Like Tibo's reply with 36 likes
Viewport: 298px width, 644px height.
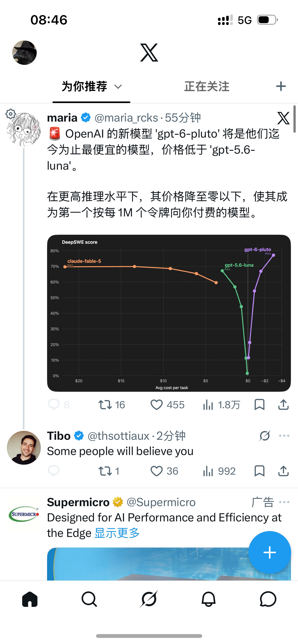coord(164,471)
